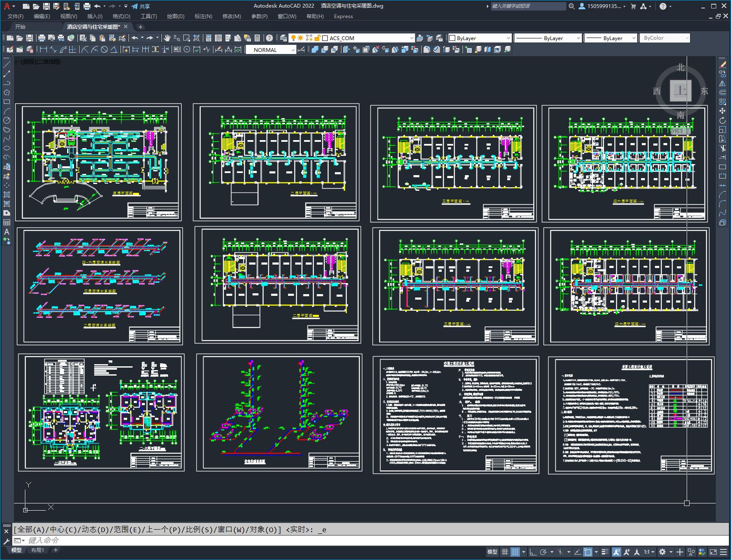This screenshot has width=731, height=560.
Task: Select the Hatch tool in draw toolbar
Action: (7, 195)
